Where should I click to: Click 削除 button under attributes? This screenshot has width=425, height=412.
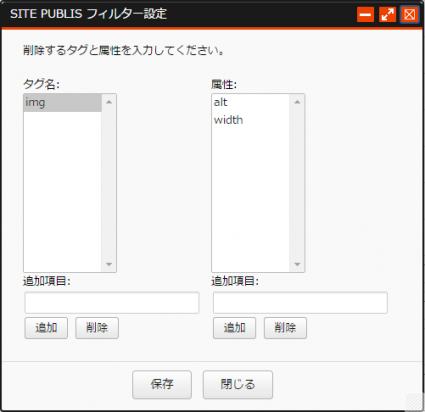285,328
